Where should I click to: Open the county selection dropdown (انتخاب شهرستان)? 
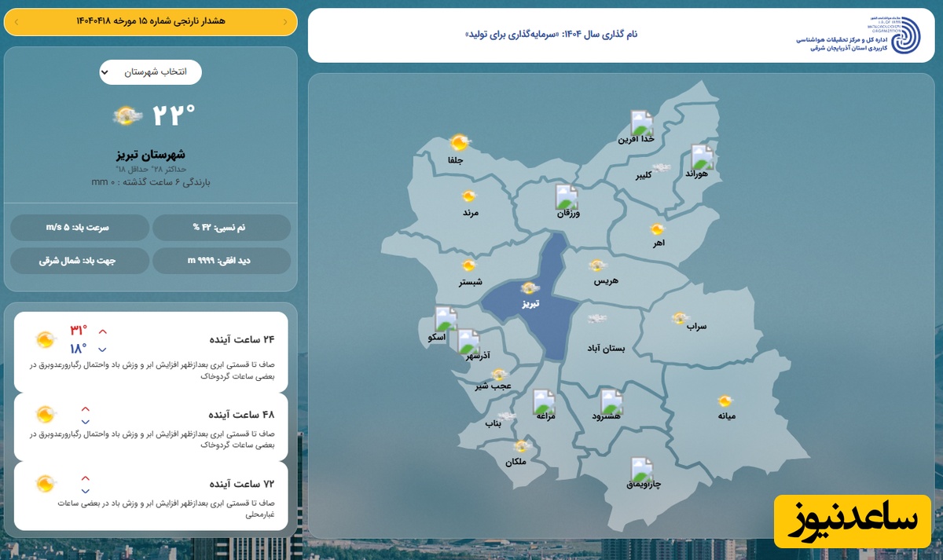[x=150, y=72]
